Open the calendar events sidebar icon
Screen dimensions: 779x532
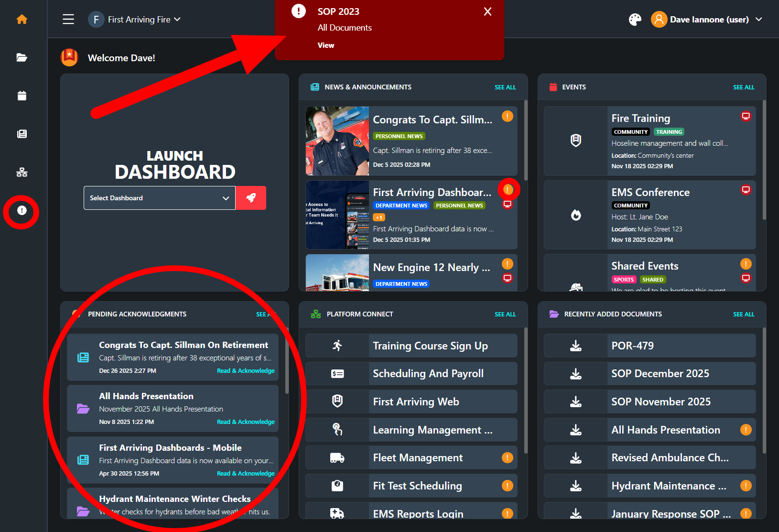click(22, 96)
